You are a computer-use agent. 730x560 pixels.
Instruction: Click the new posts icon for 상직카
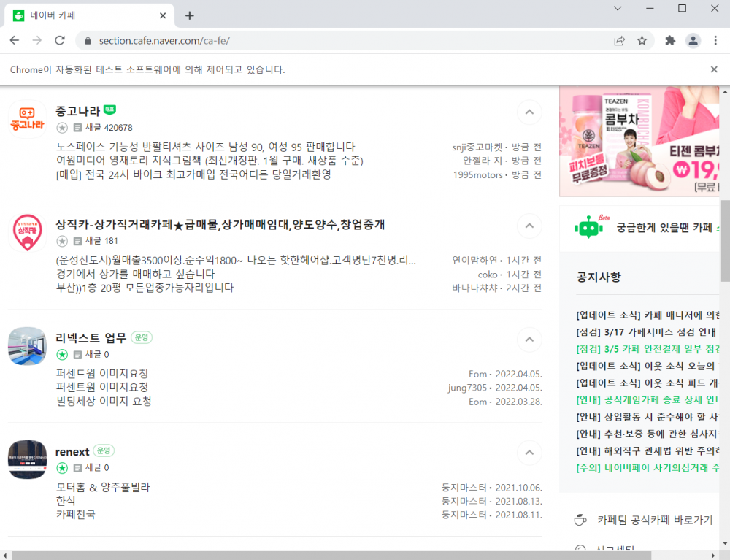click(78, 241)
